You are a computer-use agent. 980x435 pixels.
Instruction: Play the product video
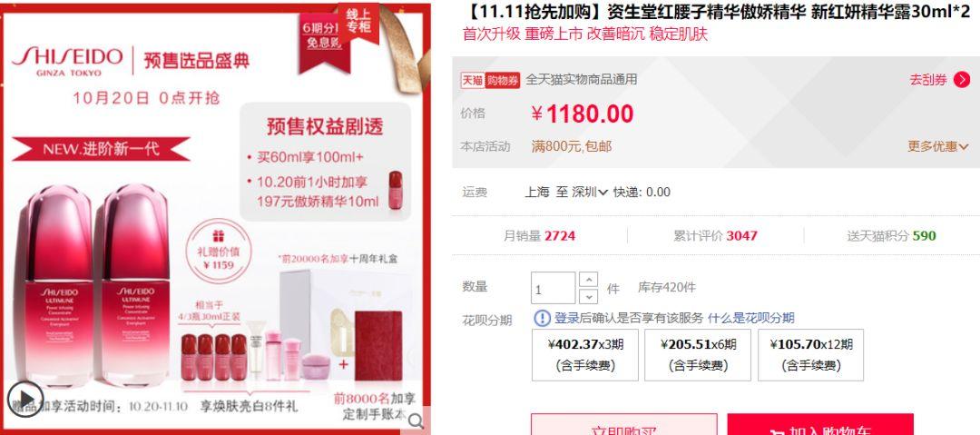pos(25,398)
